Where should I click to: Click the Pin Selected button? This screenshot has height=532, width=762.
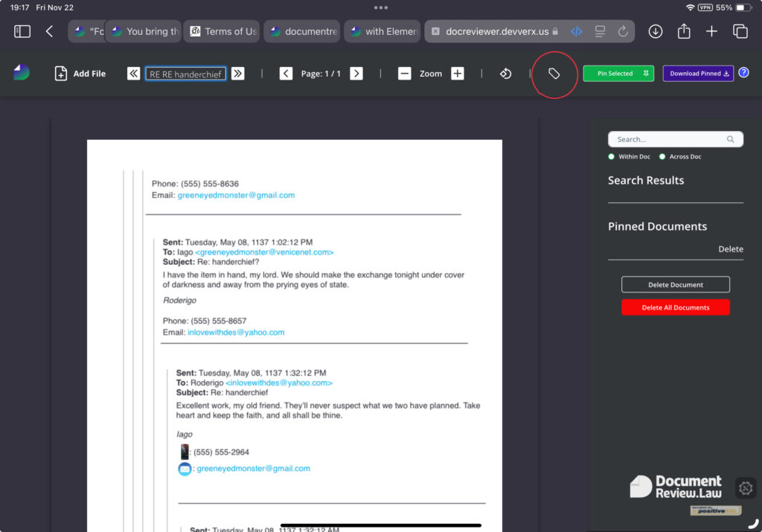618,74
